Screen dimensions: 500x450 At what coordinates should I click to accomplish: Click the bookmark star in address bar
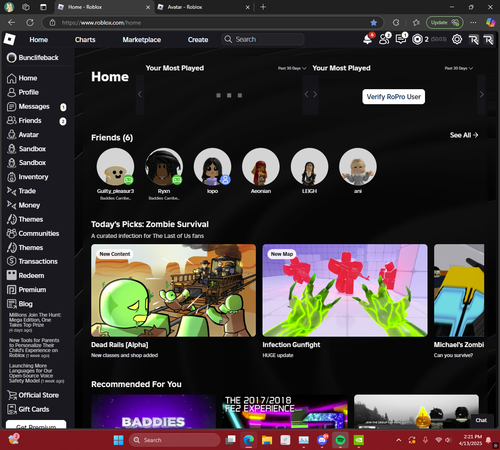click(x=374, y=22)
